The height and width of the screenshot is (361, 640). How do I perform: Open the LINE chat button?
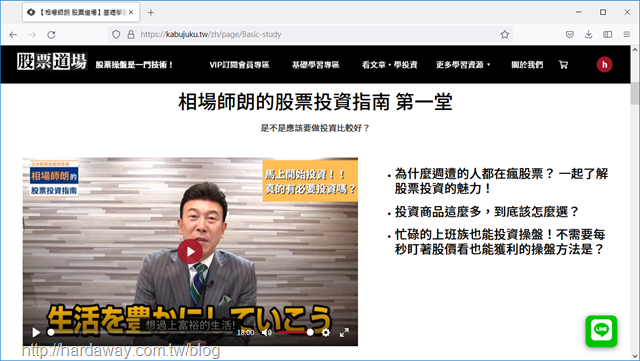(601, 331)
